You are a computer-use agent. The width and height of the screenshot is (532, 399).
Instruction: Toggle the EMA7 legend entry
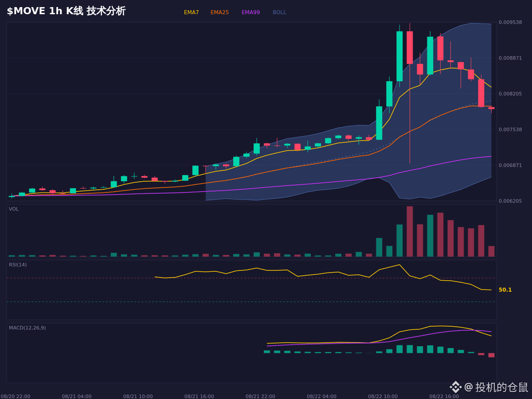click(x=192, y=12)
